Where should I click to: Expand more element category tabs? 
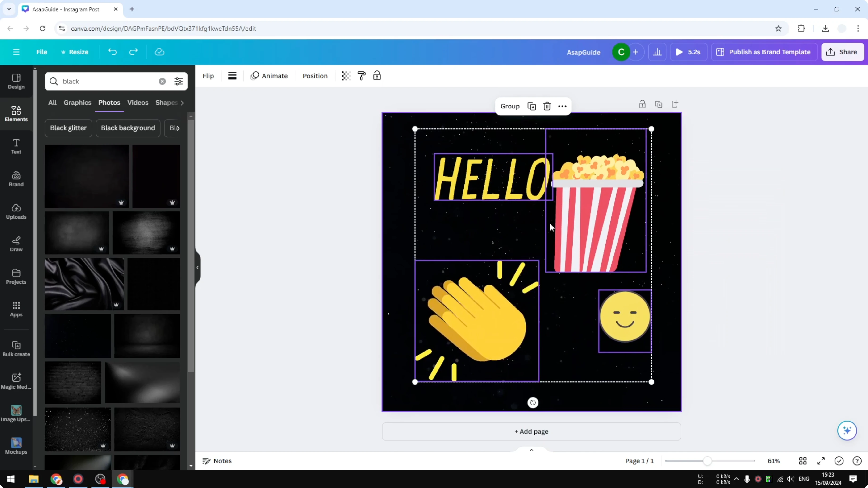click(182, 103)
